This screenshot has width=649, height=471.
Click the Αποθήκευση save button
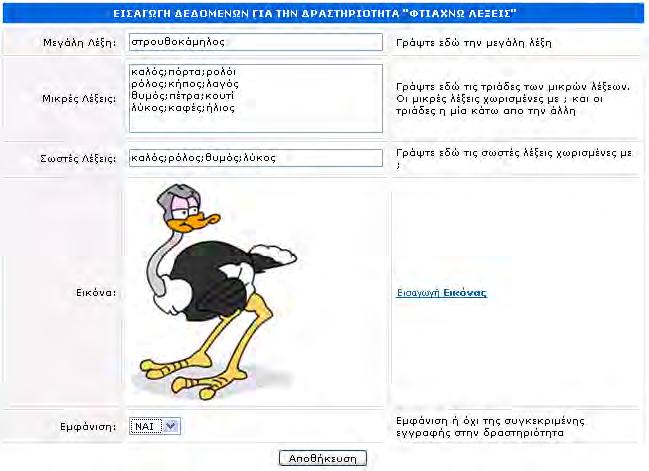(x=323, y=458)
